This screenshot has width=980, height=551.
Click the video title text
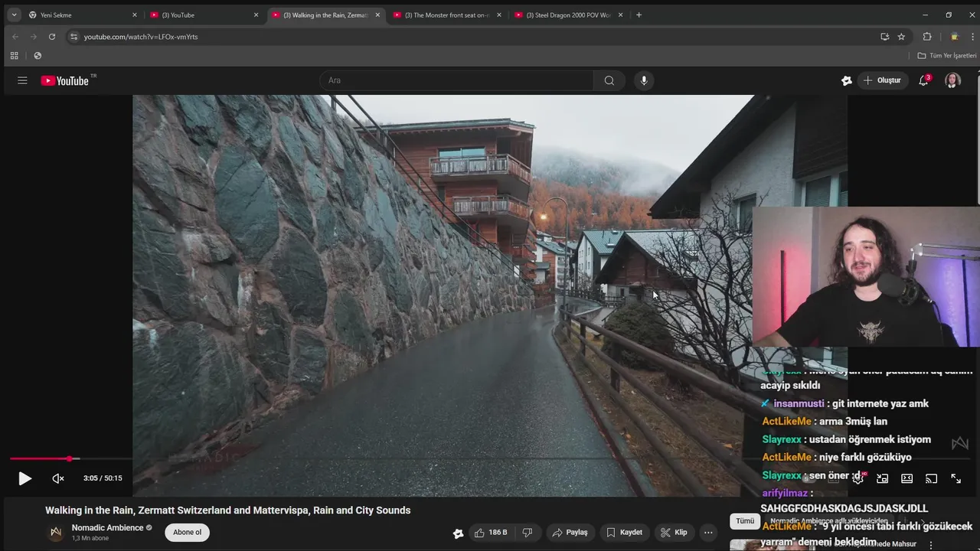tap(227, 510)
